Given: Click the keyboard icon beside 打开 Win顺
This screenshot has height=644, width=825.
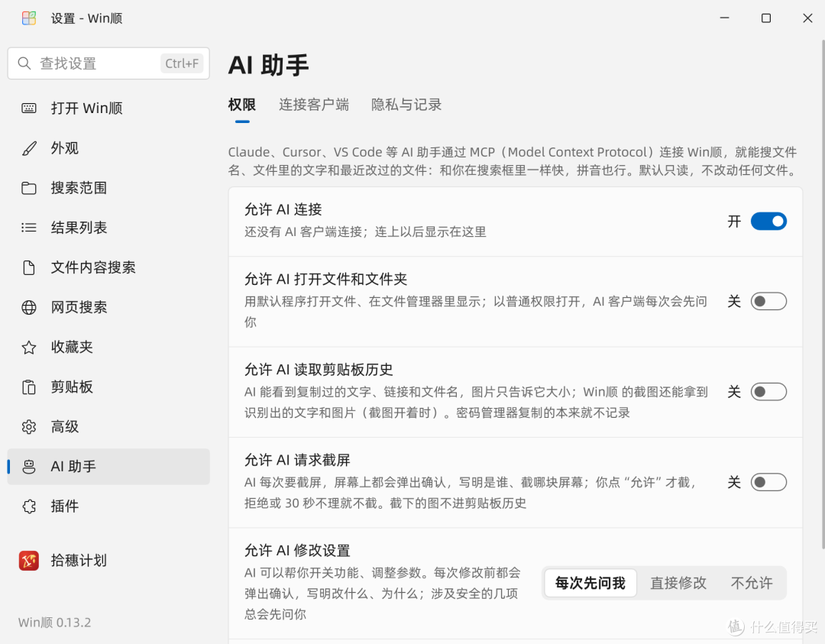Looking at the screenshot, I should [29, 108].
